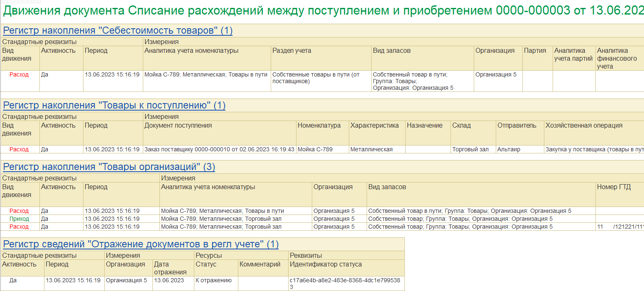Click "Расход" in the Себестоимость товаров table
Image resolution: width=644 pixels, height=291 pixels.
coord(19,75)
